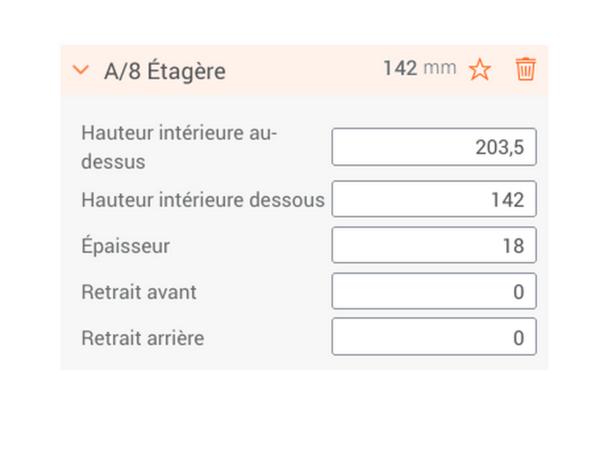Click the mm unit label in header
This screenshot has height=450, width=600.
coord(440,69)
